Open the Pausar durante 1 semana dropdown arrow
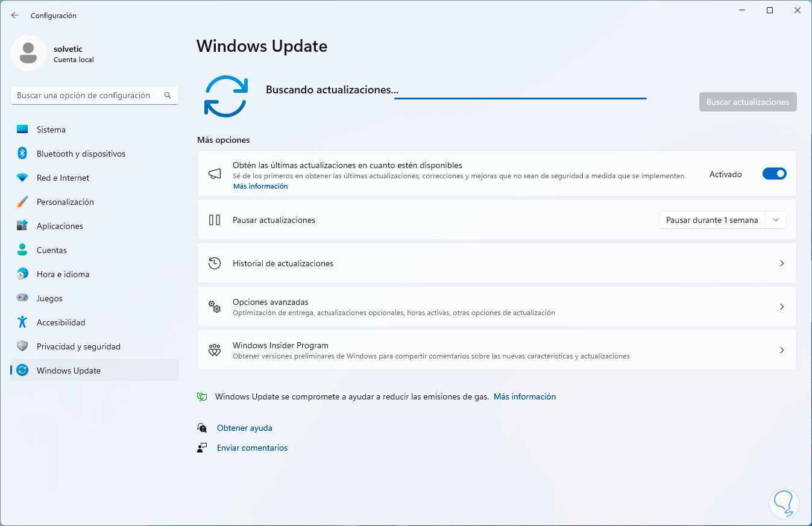Viewport: 812px width, 526px height. 776,220
